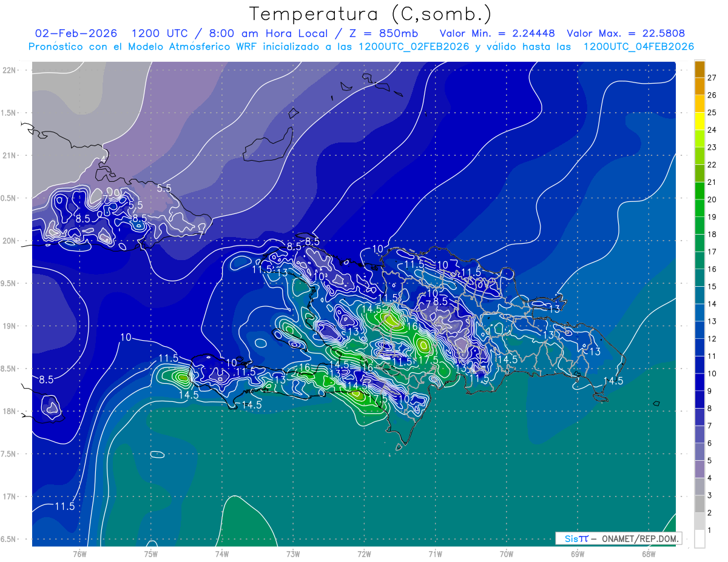Click the 10 label on the color scale
This screenshot has height=562, width=728.
click(712, 373)
